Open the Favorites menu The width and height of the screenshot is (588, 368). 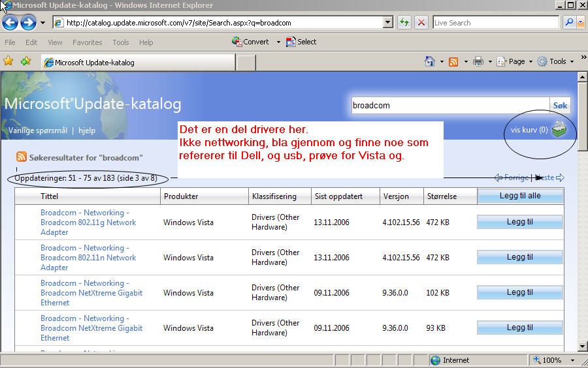point(88,42)
